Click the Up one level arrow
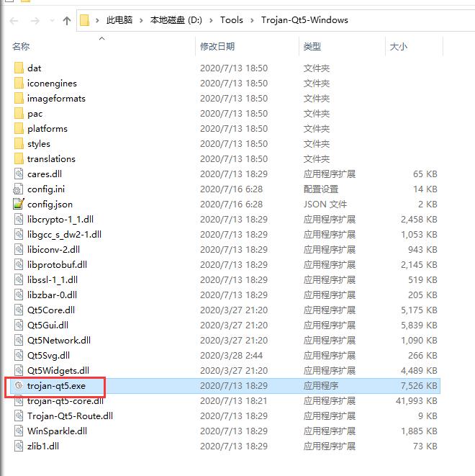475x476 pixels. pyautogui.click(x=67, y=20)
